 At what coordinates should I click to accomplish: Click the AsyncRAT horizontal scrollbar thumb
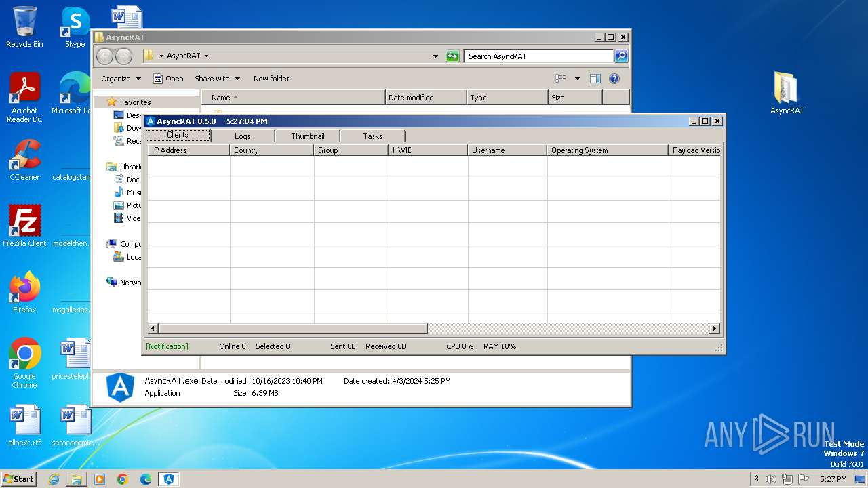point(293,329)
